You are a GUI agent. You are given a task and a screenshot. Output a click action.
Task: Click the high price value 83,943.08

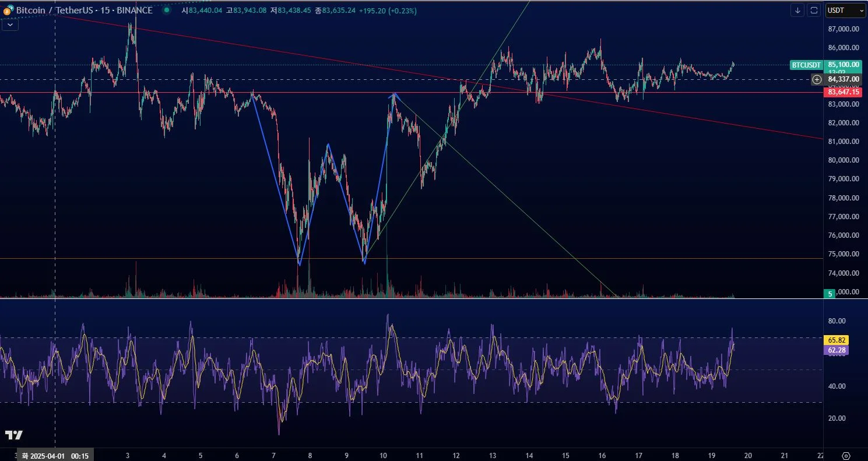[249, 10]
